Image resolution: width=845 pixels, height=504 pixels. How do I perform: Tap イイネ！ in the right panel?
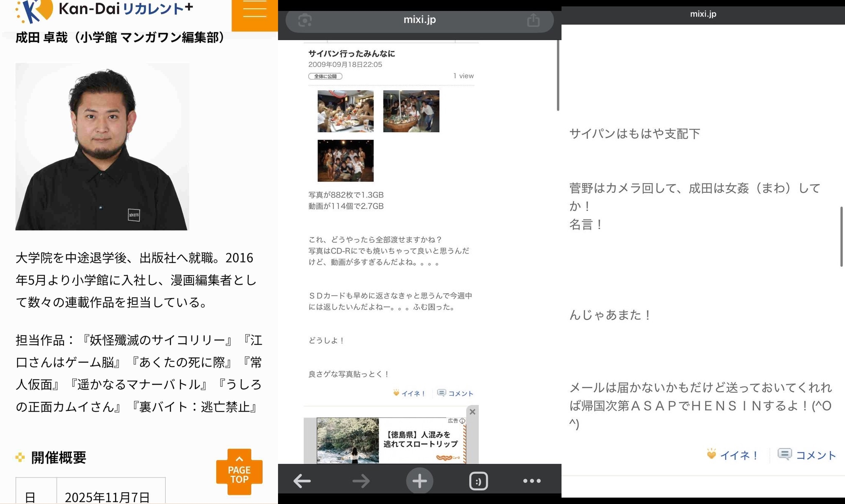coord(733,455)
